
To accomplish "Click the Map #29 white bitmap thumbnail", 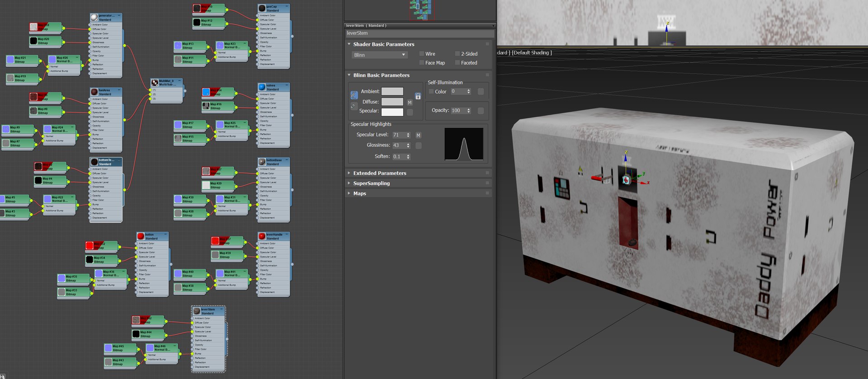I will tap(206, 185).
